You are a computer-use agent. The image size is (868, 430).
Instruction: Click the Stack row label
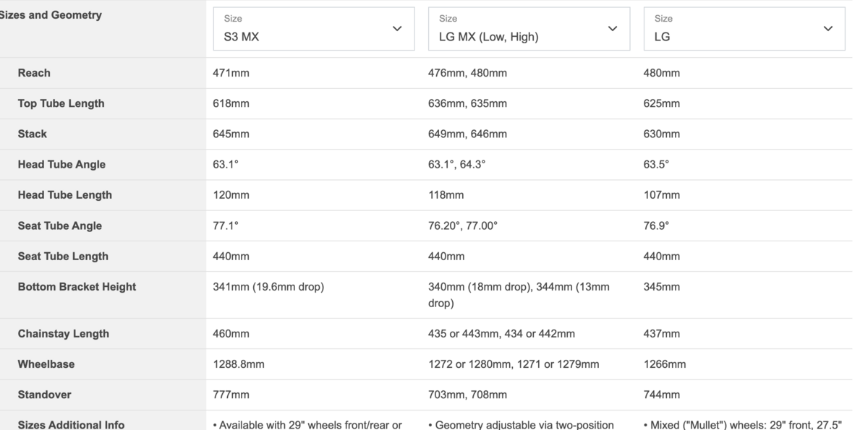click(34, 134)
